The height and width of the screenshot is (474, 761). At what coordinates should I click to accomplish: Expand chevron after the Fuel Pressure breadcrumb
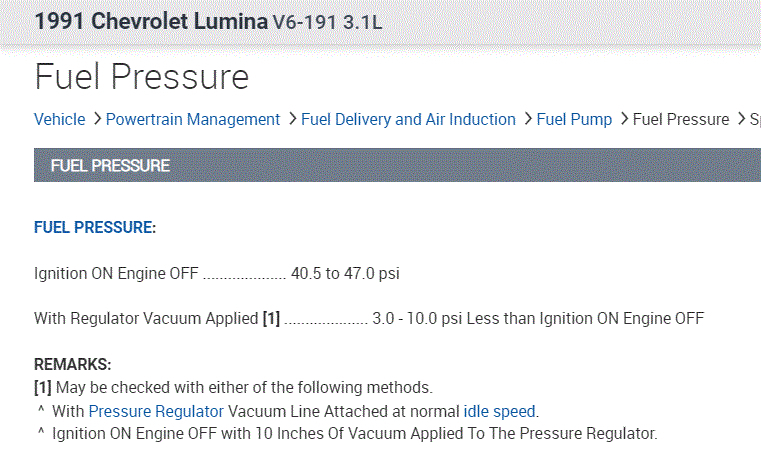[x=741, y=119]
